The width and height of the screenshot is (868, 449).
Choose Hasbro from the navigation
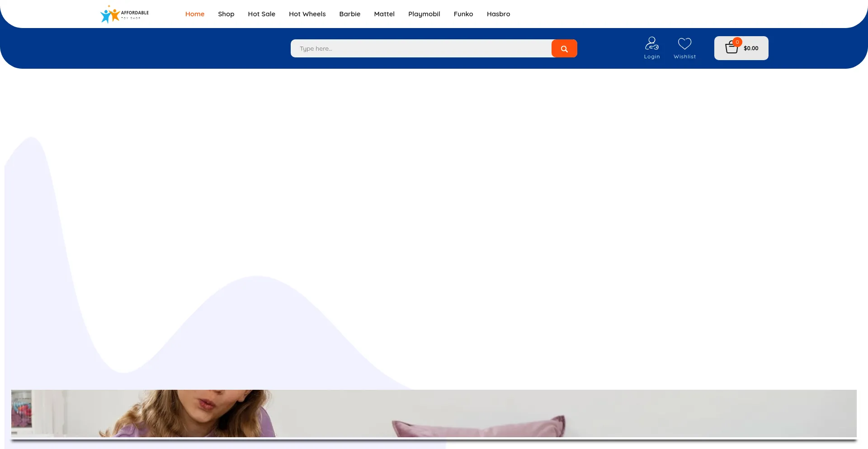(498, 14)
